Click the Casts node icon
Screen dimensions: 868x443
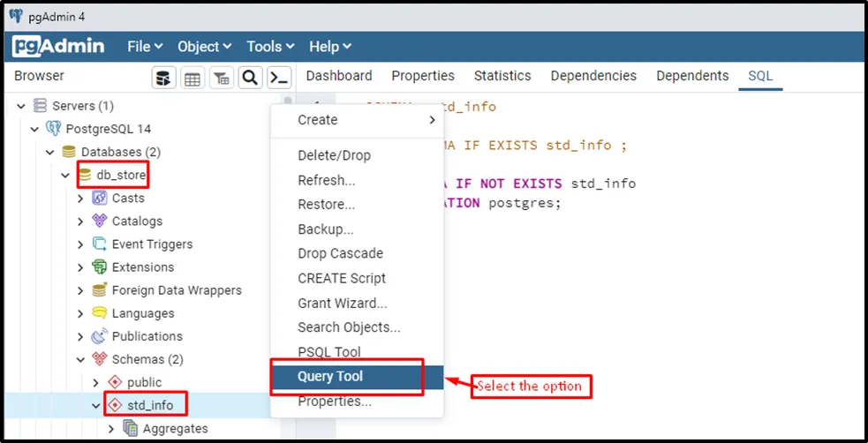pyautogui.click(x=100, y=199)
